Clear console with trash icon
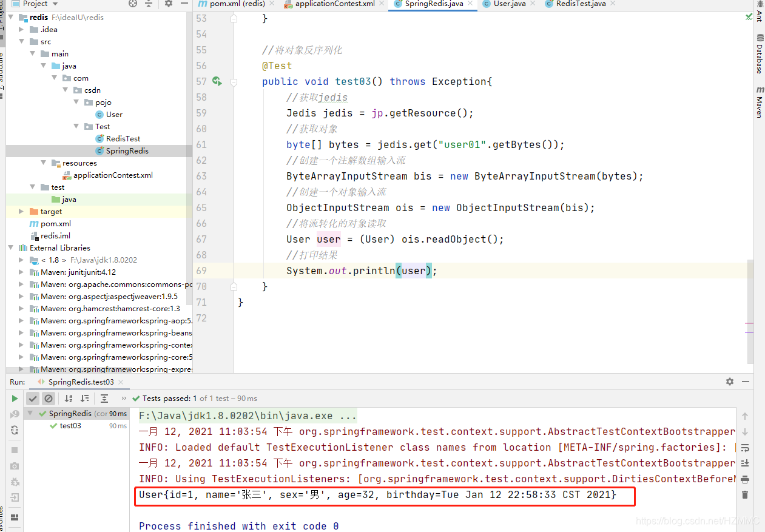765x532 pixels. point(745,495)
